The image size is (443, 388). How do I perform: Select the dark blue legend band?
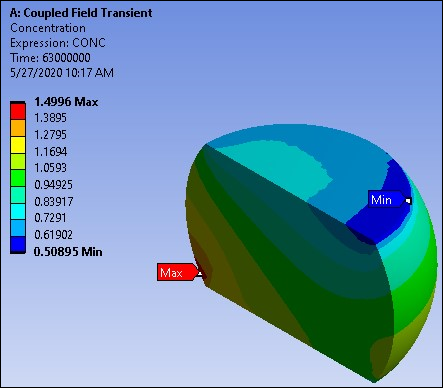tap(18, 245)
